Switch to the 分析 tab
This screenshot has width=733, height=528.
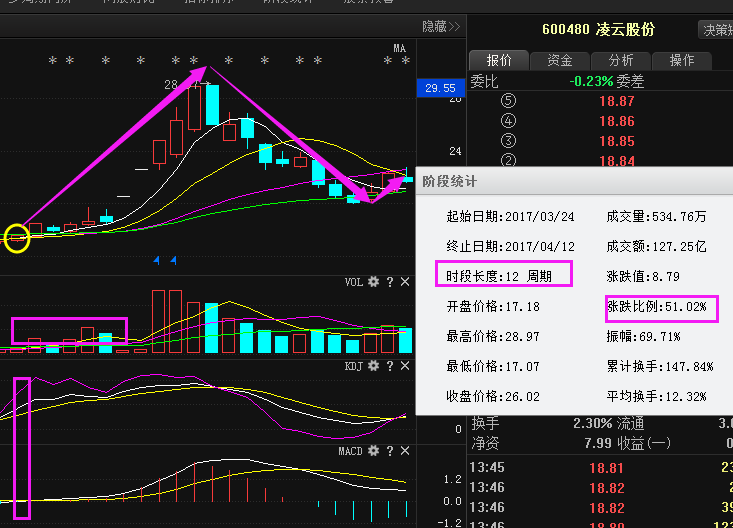click(620, 60)
